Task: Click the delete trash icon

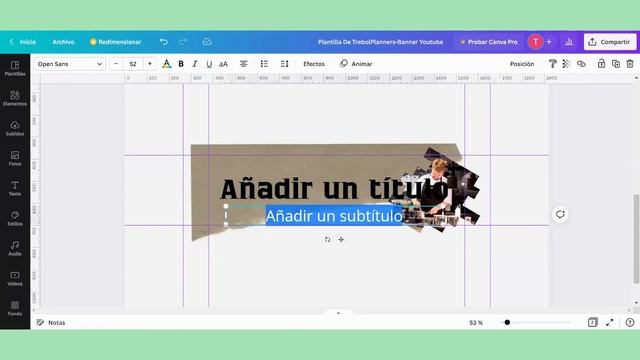Action: 630,64
